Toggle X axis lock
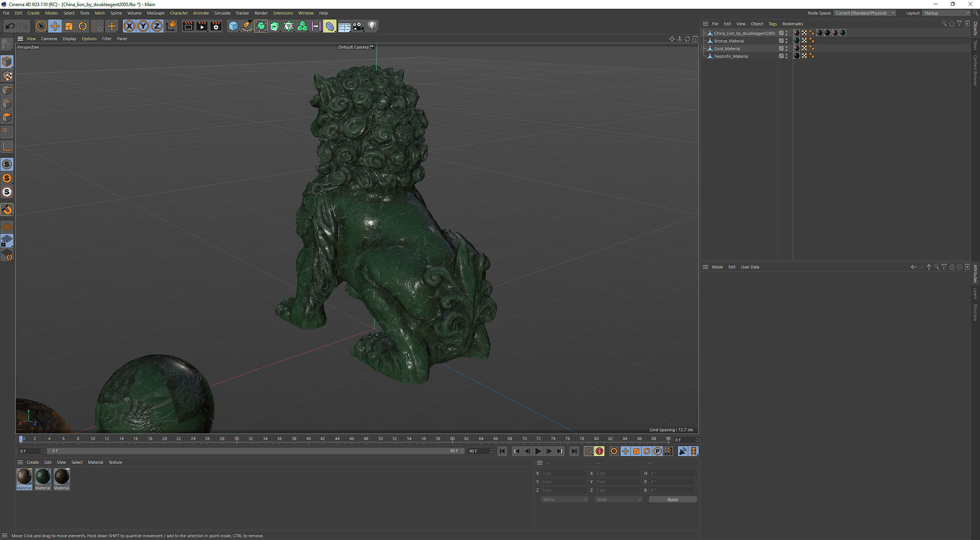The height and width of the screenshot is (540, 980). pyautogui.click(x=129, y=26)
